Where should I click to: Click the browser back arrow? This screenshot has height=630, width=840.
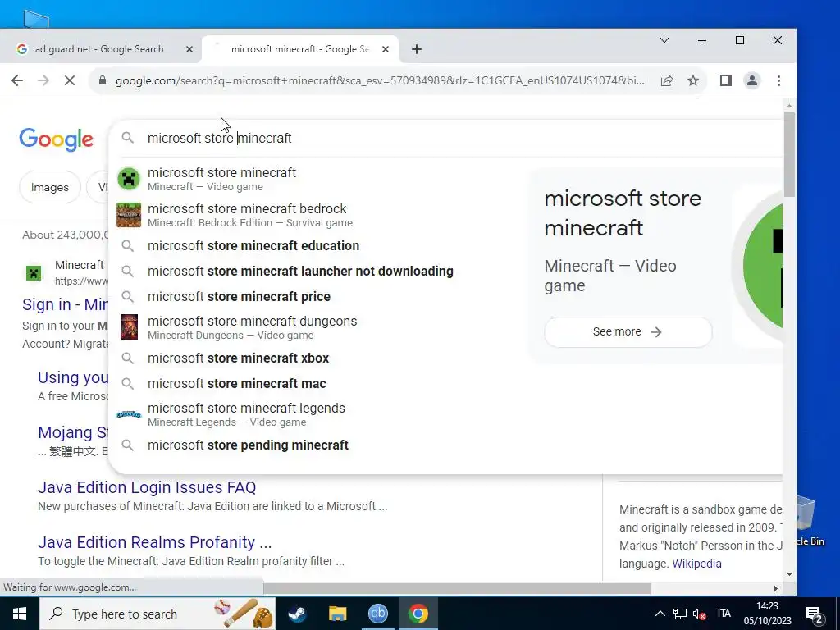pos(17,81)
